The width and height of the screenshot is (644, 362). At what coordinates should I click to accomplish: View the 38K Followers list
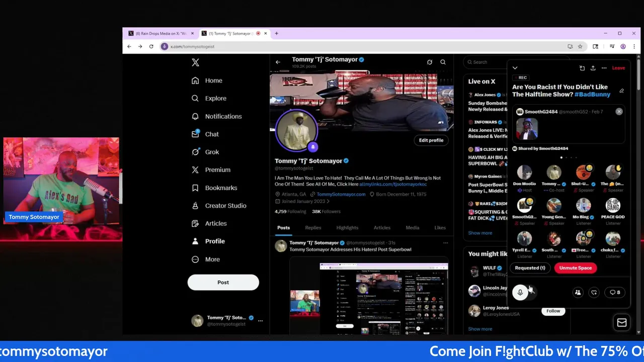click(x=326, y=212)
